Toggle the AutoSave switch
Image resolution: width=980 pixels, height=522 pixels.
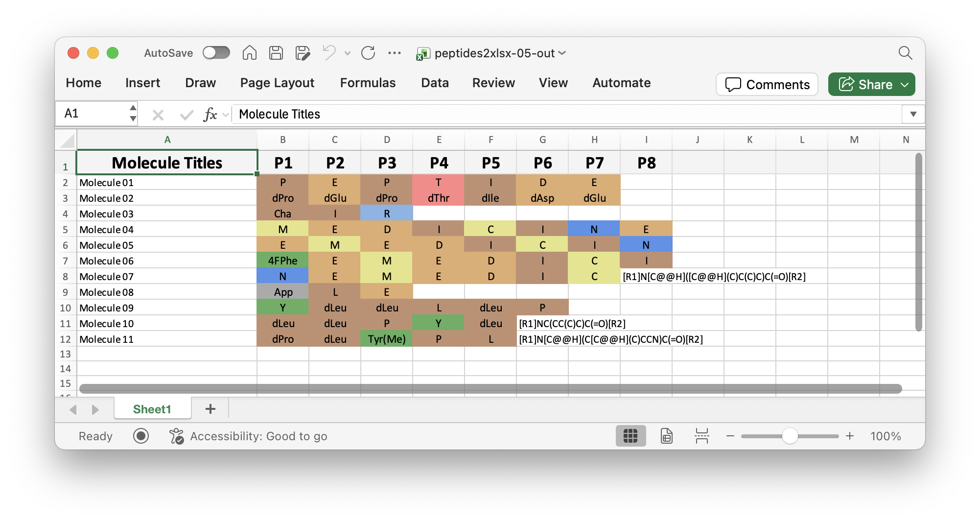tap(216, 52)
